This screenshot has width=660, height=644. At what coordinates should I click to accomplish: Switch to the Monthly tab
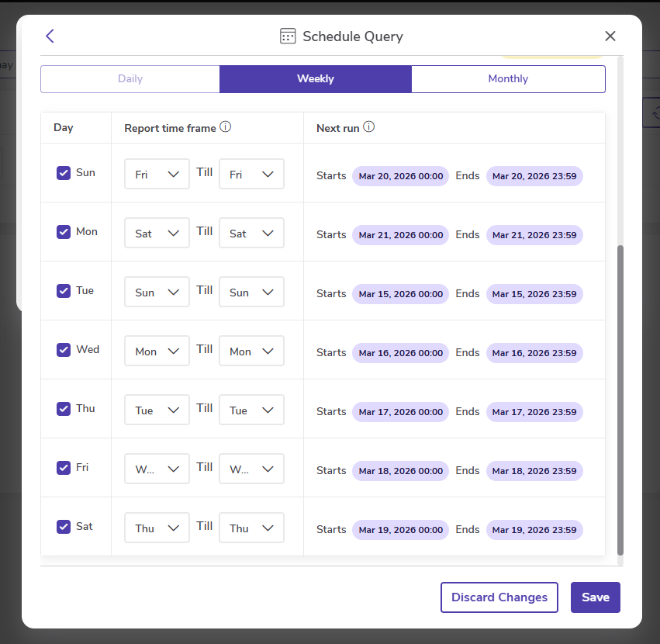point(508,79)
